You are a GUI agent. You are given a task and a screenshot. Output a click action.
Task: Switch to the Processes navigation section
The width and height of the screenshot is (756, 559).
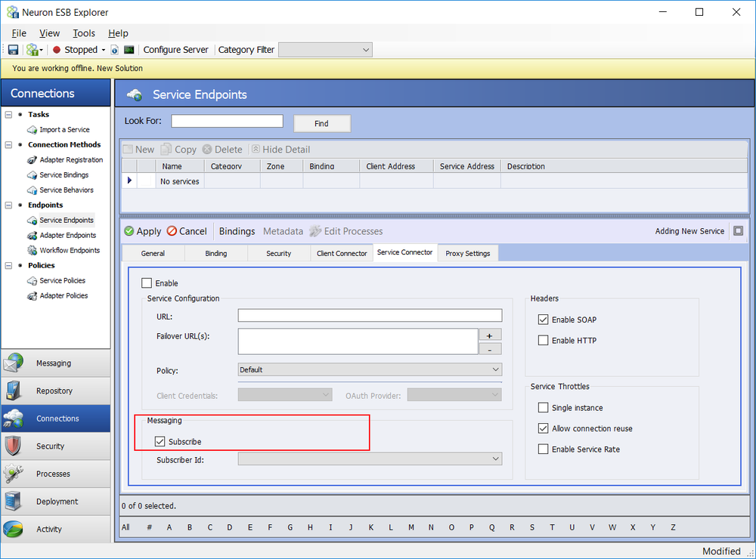pyautogui.click(x=56, y=474)
